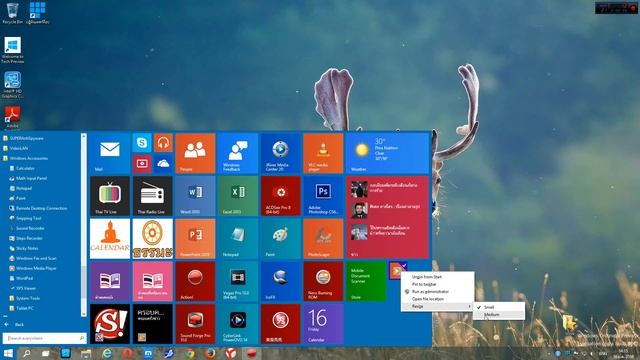Choose Pin to taskbar
The image size is (640, 360).
click(x=437, y=284)
